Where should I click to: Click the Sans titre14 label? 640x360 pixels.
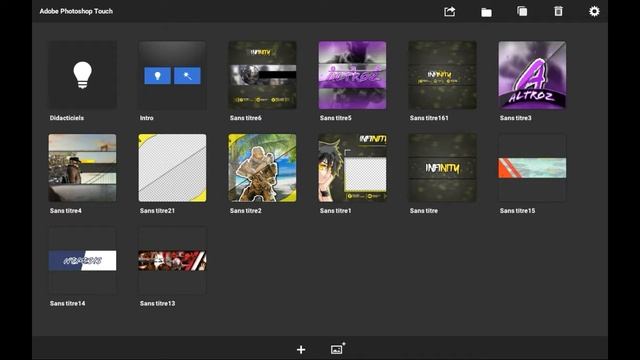67,303
